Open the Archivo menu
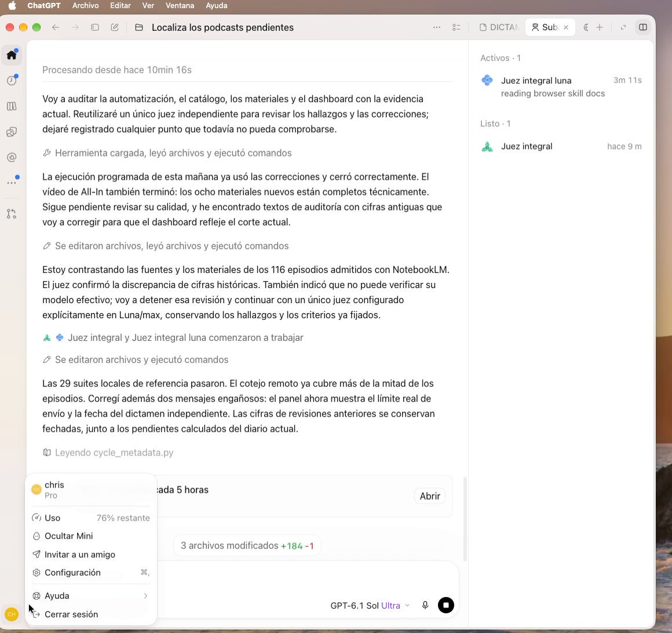The image size is (672, 633). point(85,6)
